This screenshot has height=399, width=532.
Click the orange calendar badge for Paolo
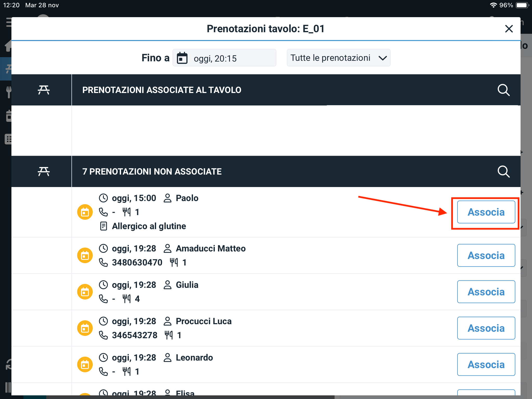[x=85, y=212]
